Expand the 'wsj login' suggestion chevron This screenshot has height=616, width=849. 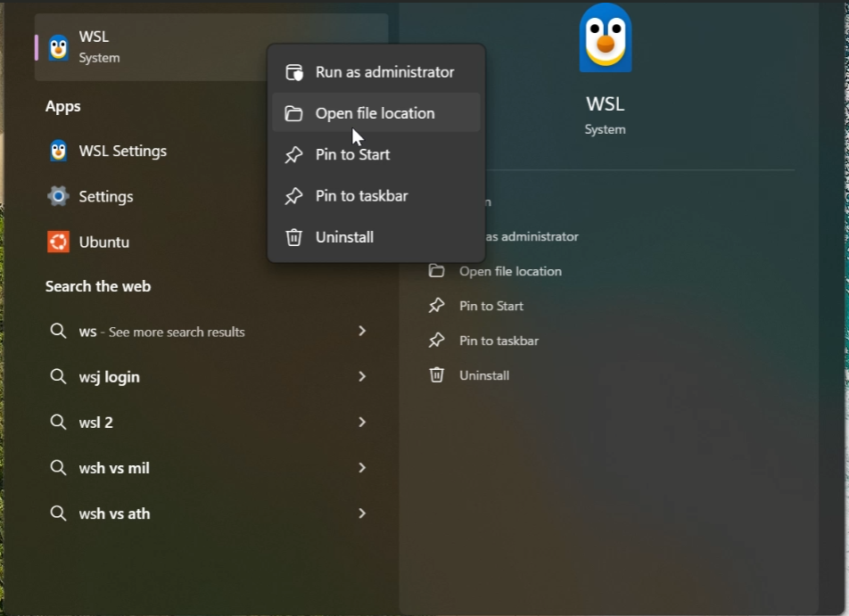click(x=362, y=376)
